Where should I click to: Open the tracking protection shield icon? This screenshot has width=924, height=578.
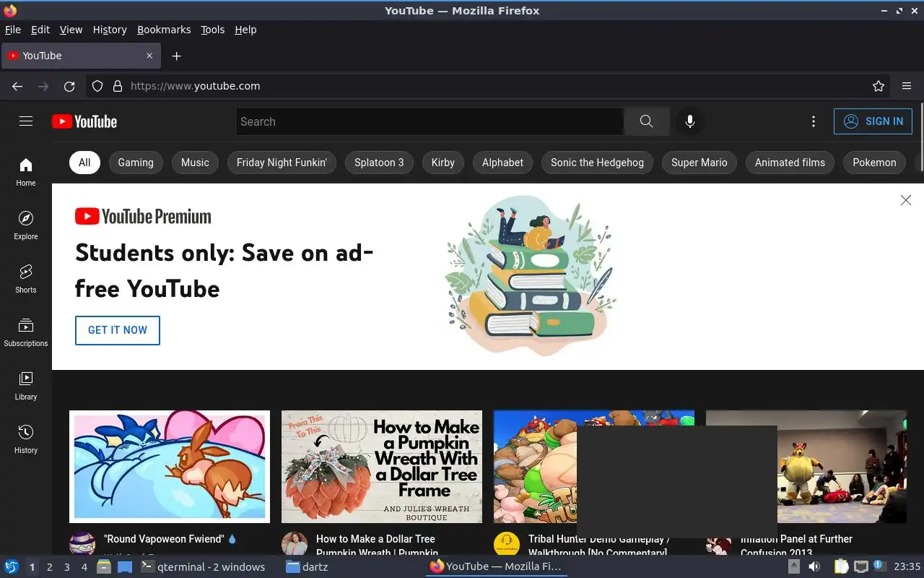click(x=97, y=86)
